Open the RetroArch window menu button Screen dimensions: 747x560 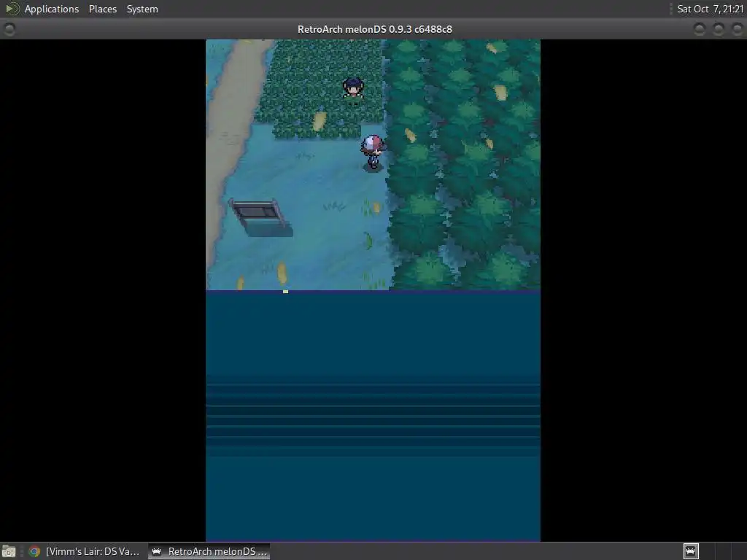[x=9, y=29]
